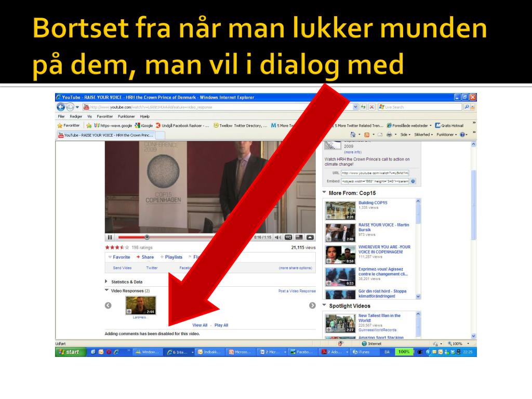Open the Twellow Twitter Directory favorite
The width and height of the screenshot is (532, 399).
pos(240,126)
